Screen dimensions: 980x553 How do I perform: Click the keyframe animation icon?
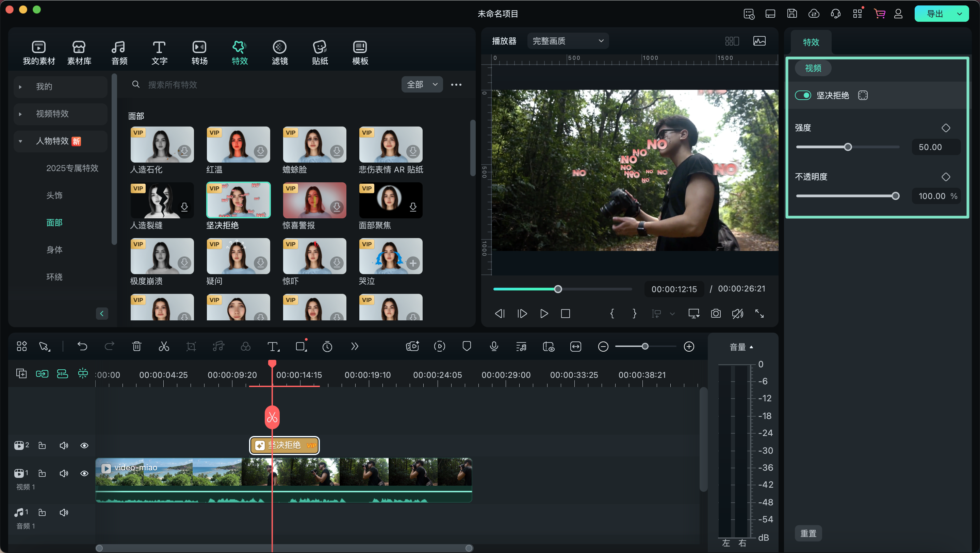[x=947, y=128]
